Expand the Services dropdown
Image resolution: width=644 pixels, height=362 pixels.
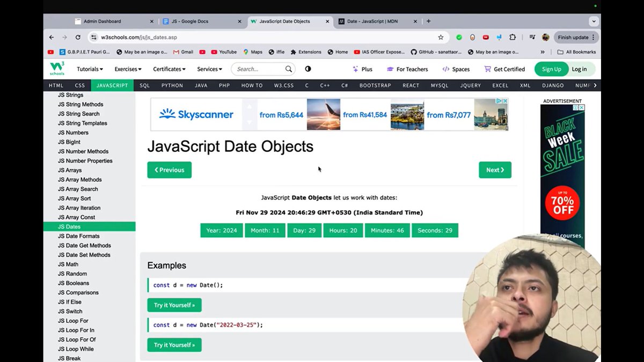coord(209,69)
